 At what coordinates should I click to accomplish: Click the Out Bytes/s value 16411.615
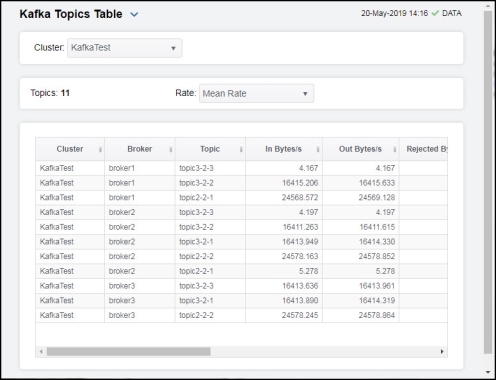click(x=377, y=227)
